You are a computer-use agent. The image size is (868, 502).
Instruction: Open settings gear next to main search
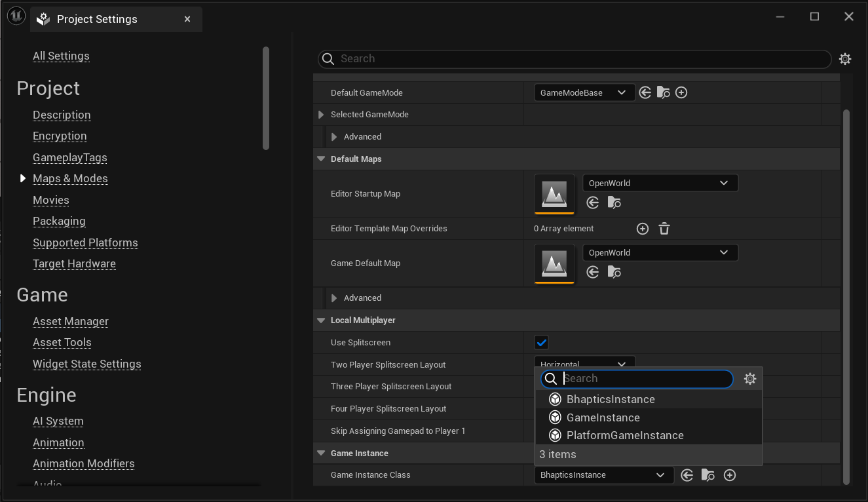click(845, 59)
